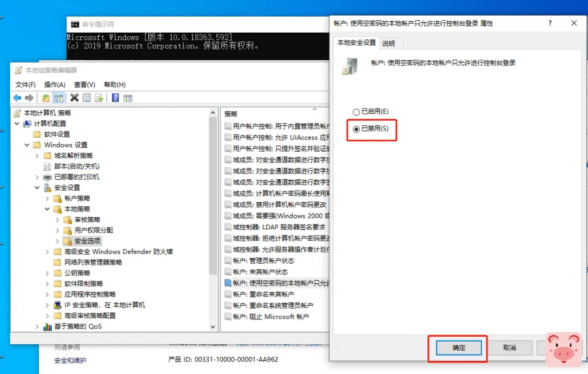588x374 pixels.
Task: Select the 帐户: 使用空密码的本地帐户 policy row
Action: (276, 283)
